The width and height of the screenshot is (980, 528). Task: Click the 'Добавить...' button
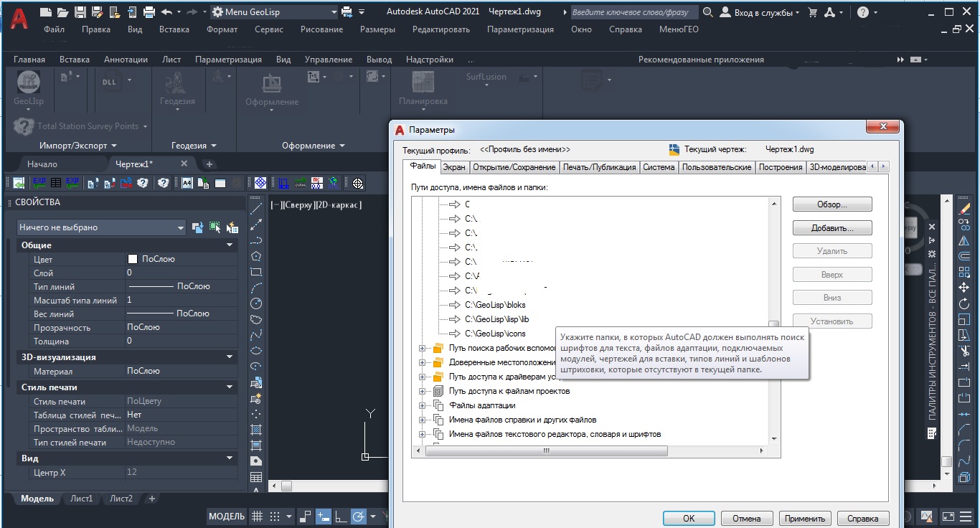click(831, 228)
